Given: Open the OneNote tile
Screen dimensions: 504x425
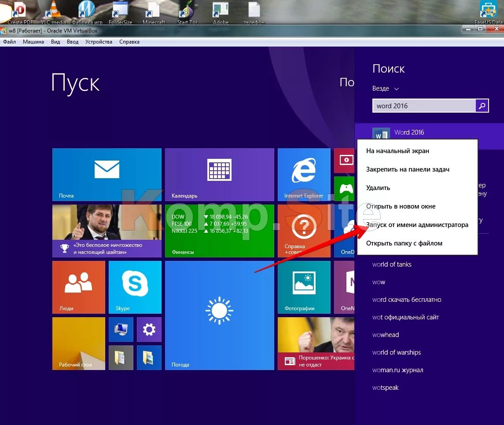Looking at the screenshot, I should (344, 287).
